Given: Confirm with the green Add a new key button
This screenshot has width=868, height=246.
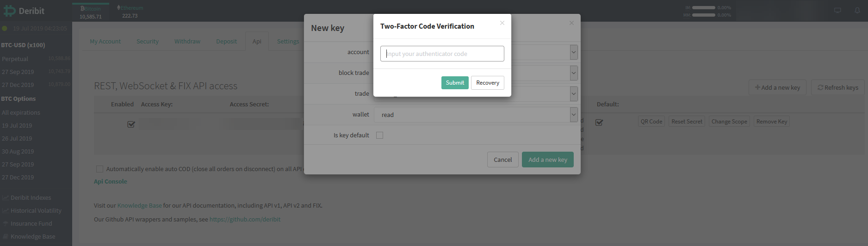Looking at the screenshot, I should point(548,160).
